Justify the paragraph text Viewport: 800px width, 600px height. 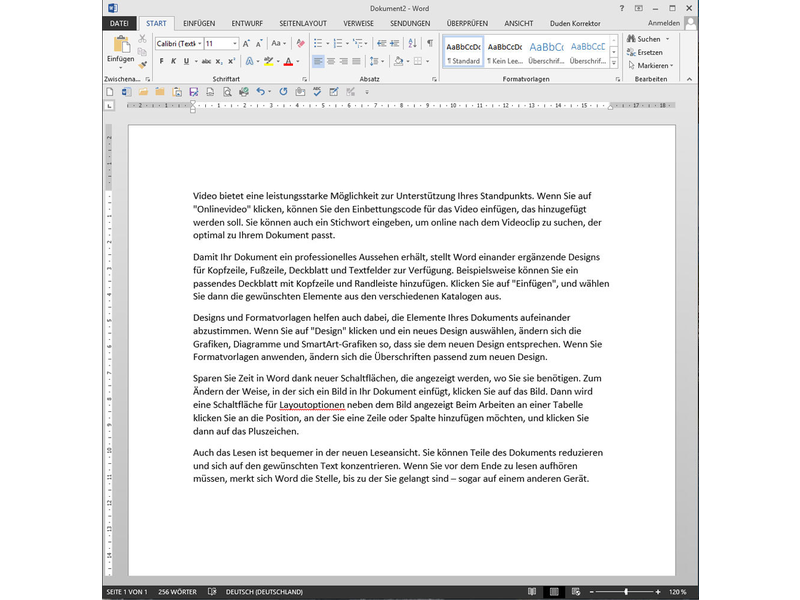356,61
